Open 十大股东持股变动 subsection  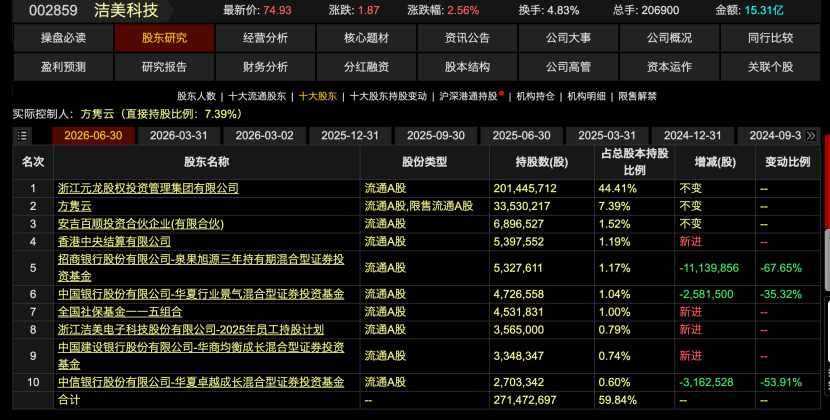[388, 96]
